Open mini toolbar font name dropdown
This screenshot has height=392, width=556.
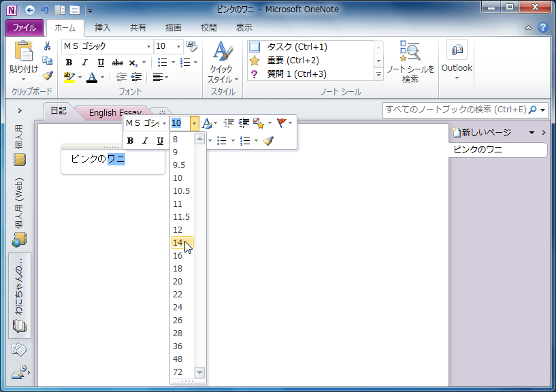click(x=165, y=123)
